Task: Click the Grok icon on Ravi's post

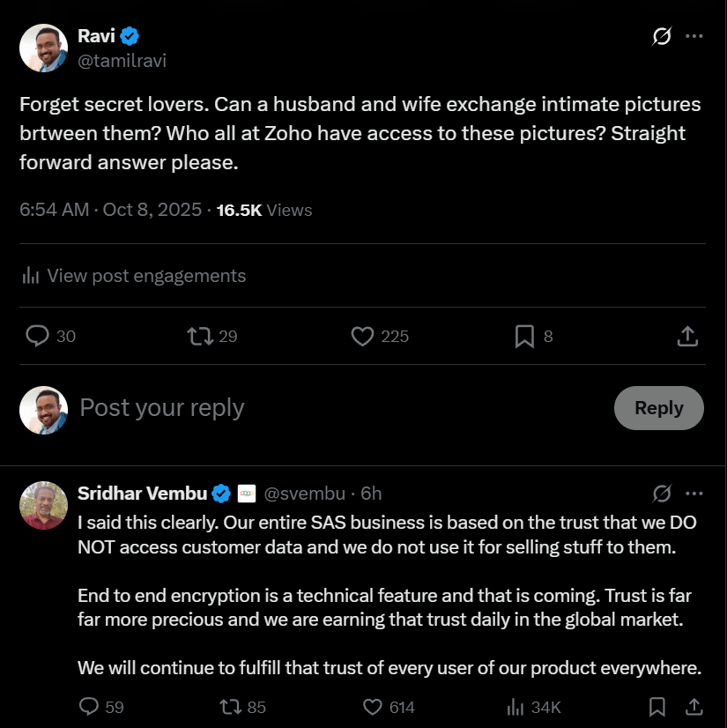Action: [x=661, y=37]
